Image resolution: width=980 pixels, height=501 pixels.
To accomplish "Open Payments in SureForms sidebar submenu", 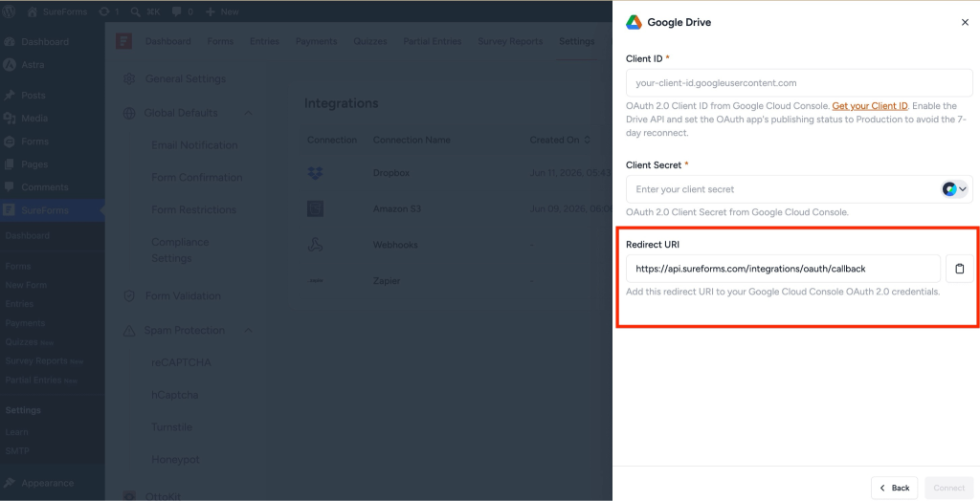I will click(x=25, y=323).
